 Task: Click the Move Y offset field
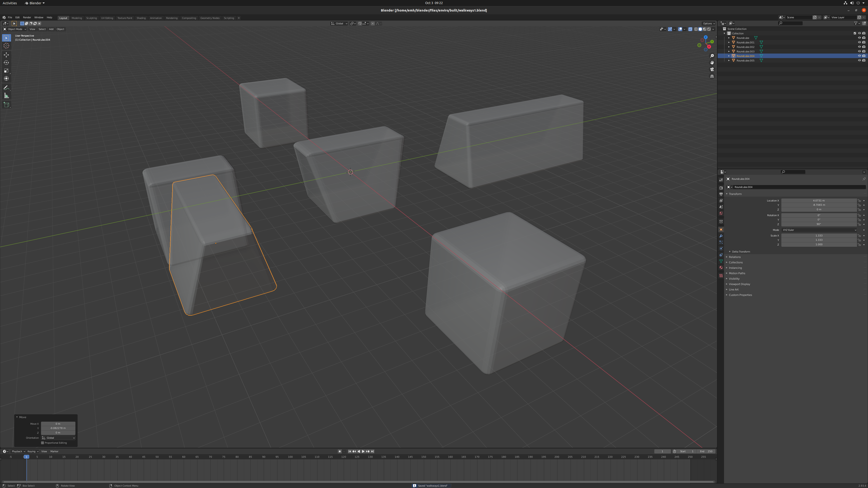pyautogui.click(x=58, y=428)
